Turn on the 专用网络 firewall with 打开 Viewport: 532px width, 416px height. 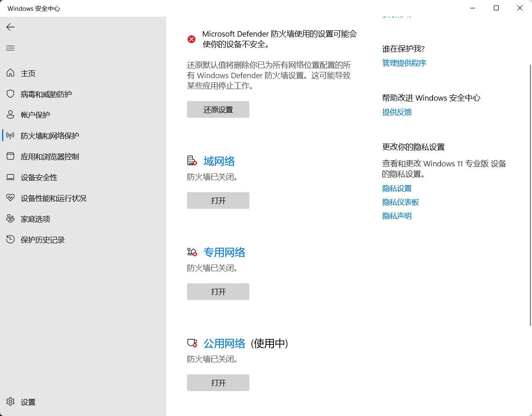pyautogui.click(x=218, y=292)
